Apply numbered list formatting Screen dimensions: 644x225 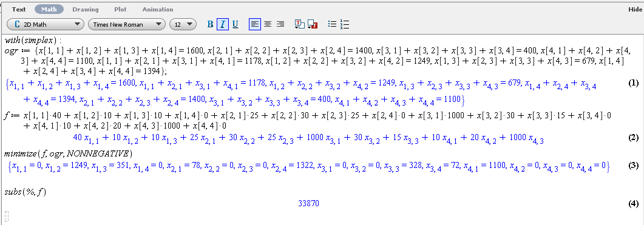[x=345, y=24]
